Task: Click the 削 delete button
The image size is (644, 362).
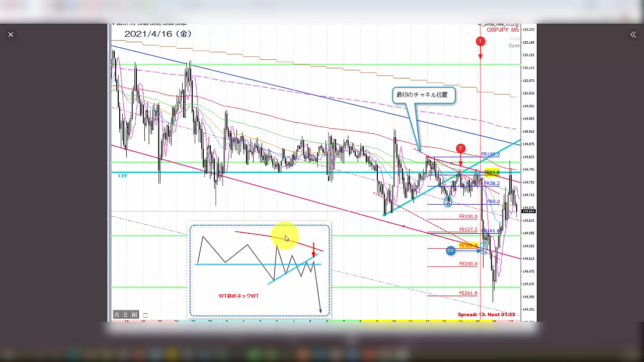Action: click(134, 315)
